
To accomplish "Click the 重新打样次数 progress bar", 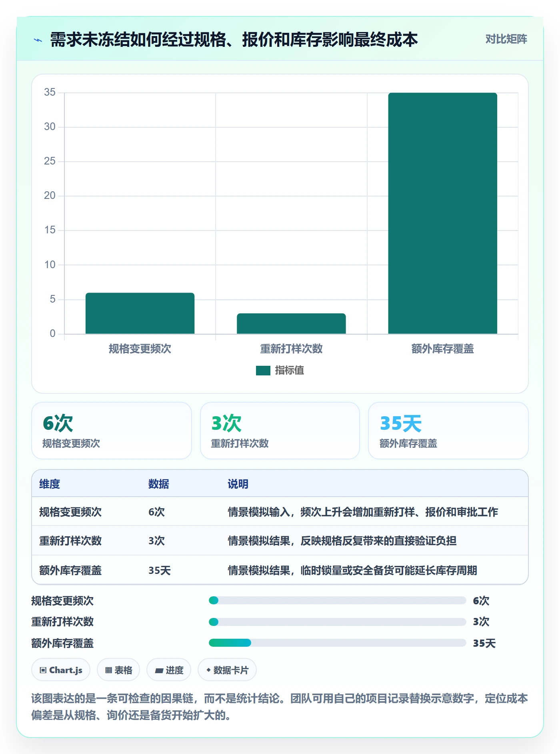I will 337,622.
